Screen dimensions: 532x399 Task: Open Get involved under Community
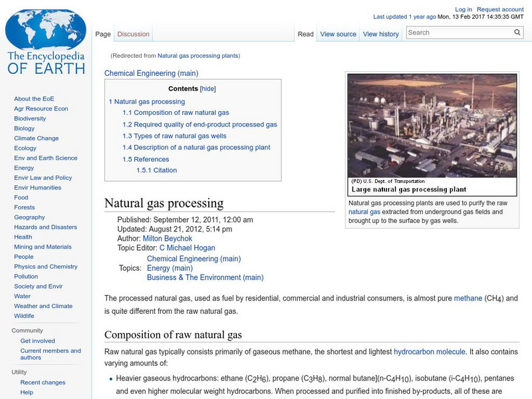pyautogui.click(x=37, y=340)
